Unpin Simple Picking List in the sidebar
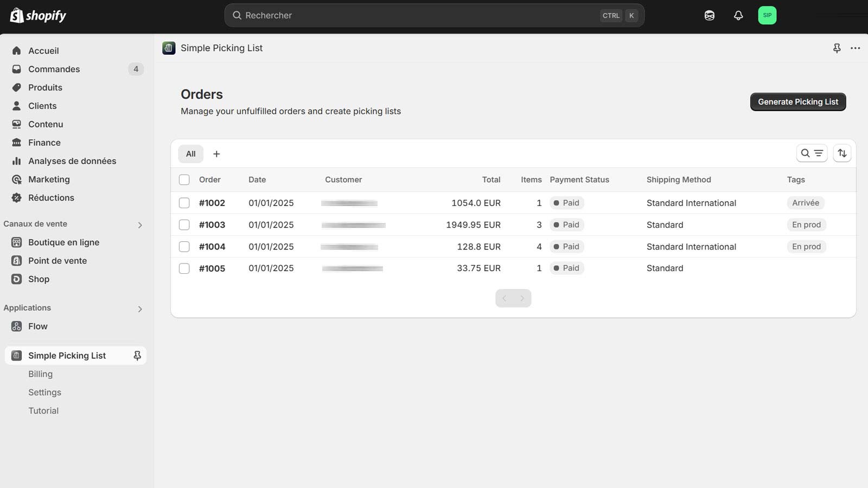The height and width of the screenshot is (488, 868). [137, 356]
